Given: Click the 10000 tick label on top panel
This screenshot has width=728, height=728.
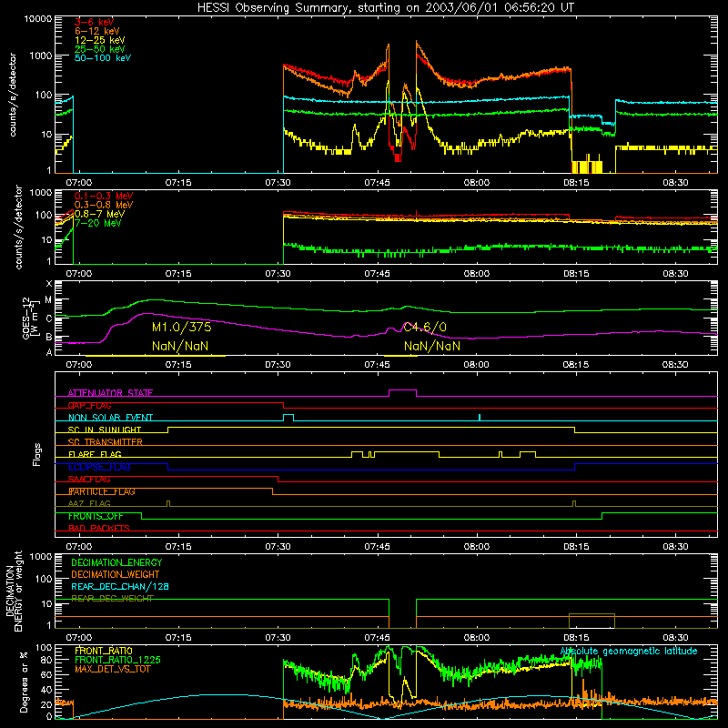Looking at the screenshot, I should click(38, 19).
